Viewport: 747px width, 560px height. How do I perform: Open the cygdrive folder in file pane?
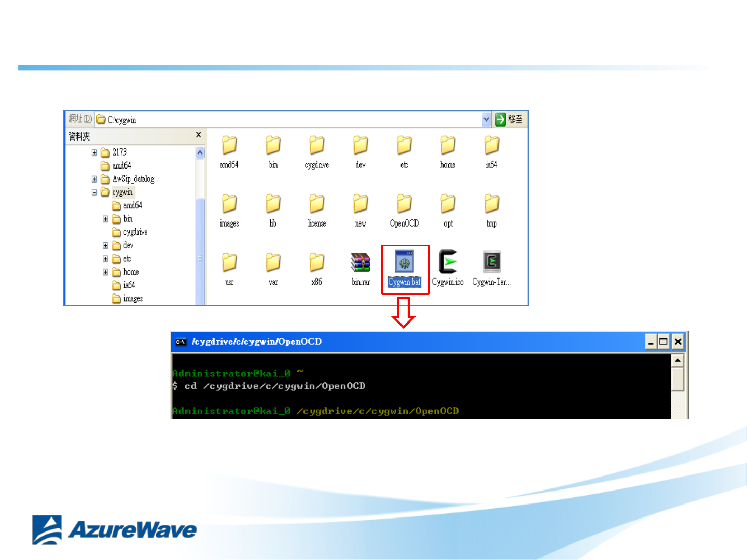click(x=317, y=146)
